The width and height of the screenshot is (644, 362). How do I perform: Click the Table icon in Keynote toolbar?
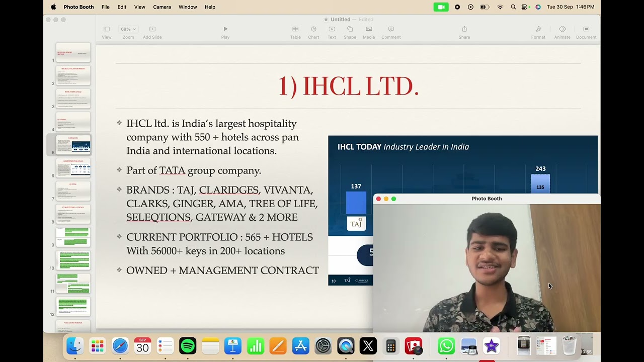pos(295,29)
